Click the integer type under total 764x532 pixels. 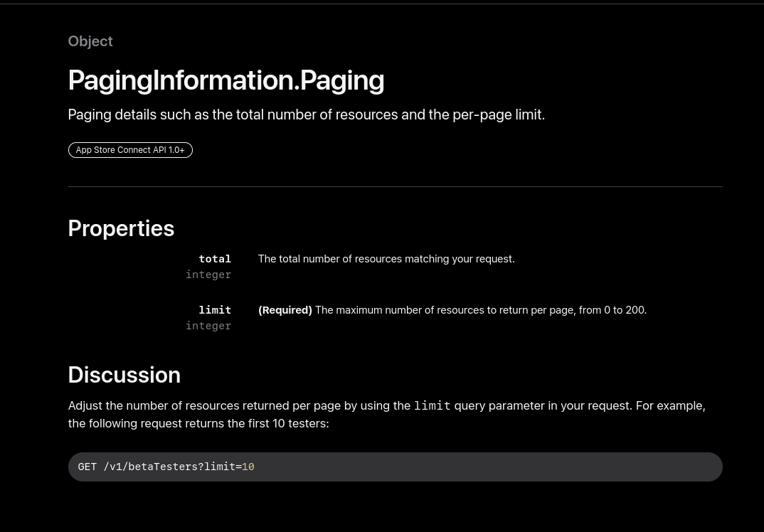[x=208, y=275]
